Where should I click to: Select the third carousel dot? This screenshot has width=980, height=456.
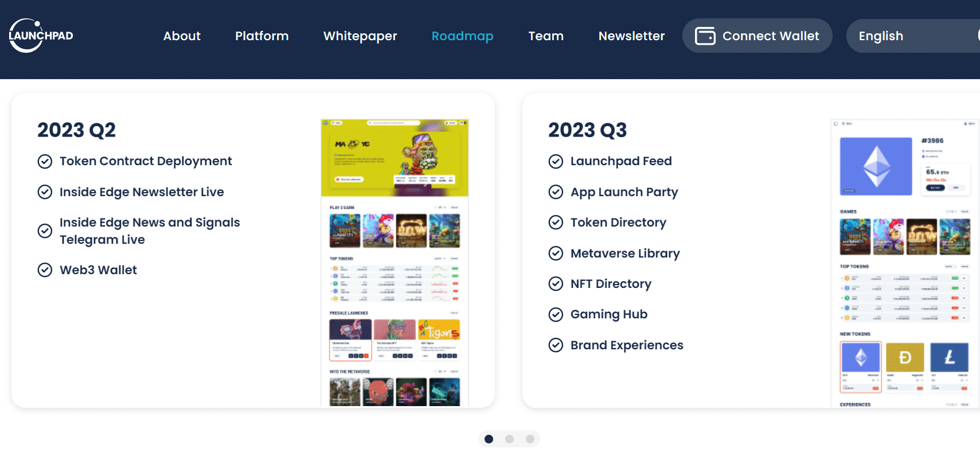pyautogui.click(x=530, y=439)
